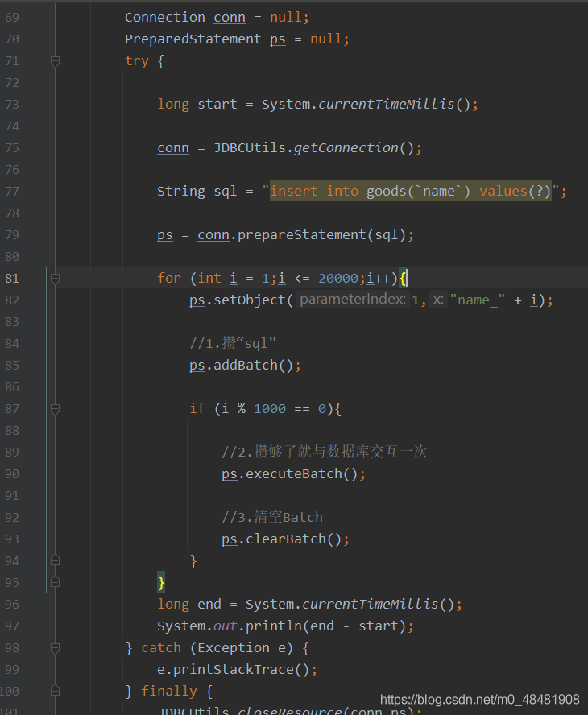588x715 pixels.
Task: Click 'currentTimeMillis' on line 73
Action: click(387, 105)
